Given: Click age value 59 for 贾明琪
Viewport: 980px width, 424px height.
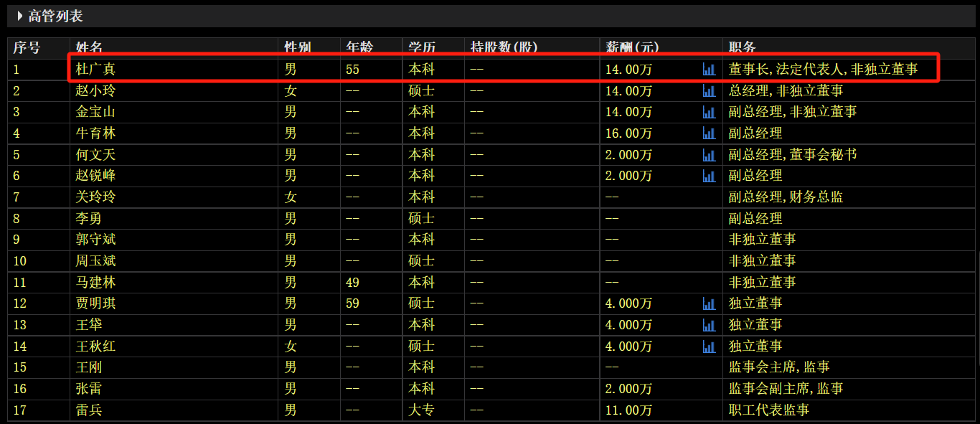Looking at the screenshot, I should click(x=352, y=303).
